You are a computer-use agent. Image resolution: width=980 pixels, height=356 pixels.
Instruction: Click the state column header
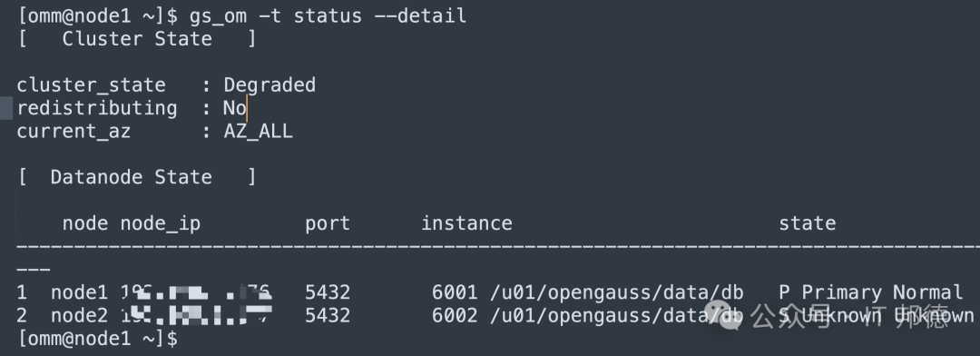[807, 223]
